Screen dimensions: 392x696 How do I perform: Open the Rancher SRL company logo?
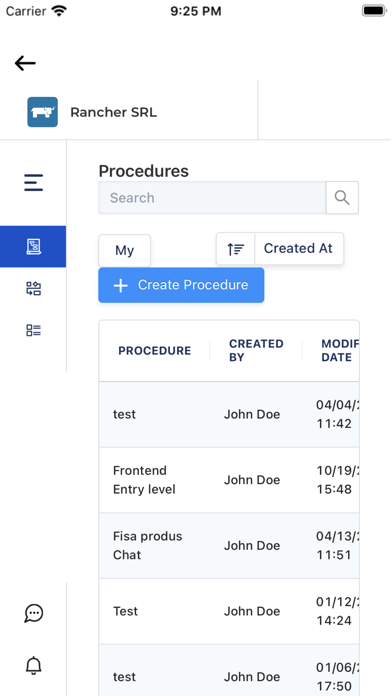click(43, 112)
